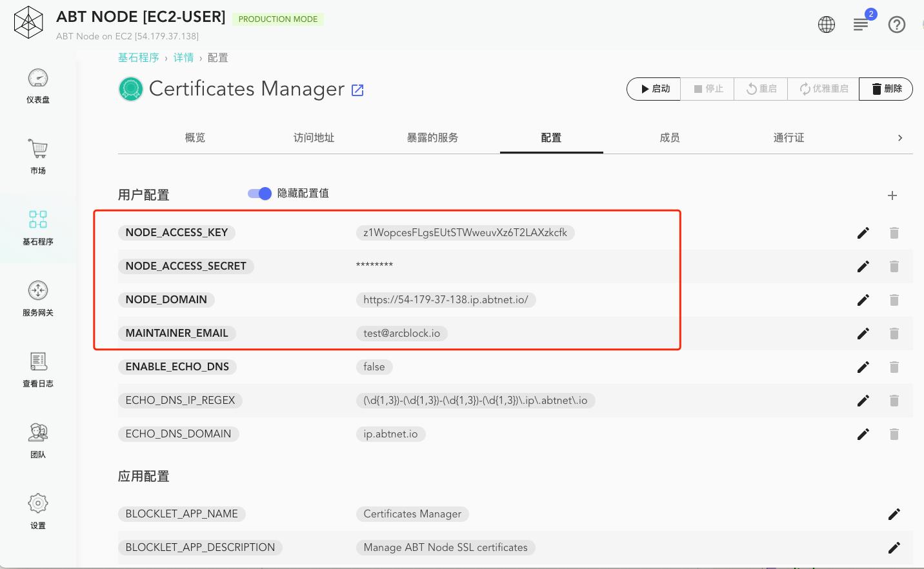
Task: Open the 设置 settings gear icon
Action: click(x=38, y=503)
